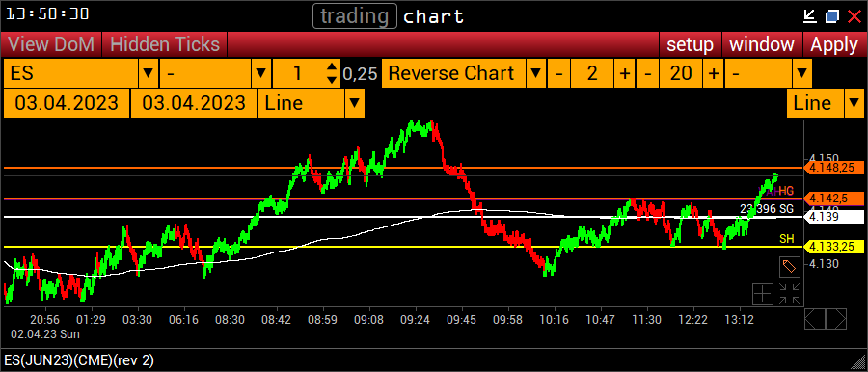Click the 09:24 time axis label
The height and width of the screenshot is (372, 868).
click(416, 320)
